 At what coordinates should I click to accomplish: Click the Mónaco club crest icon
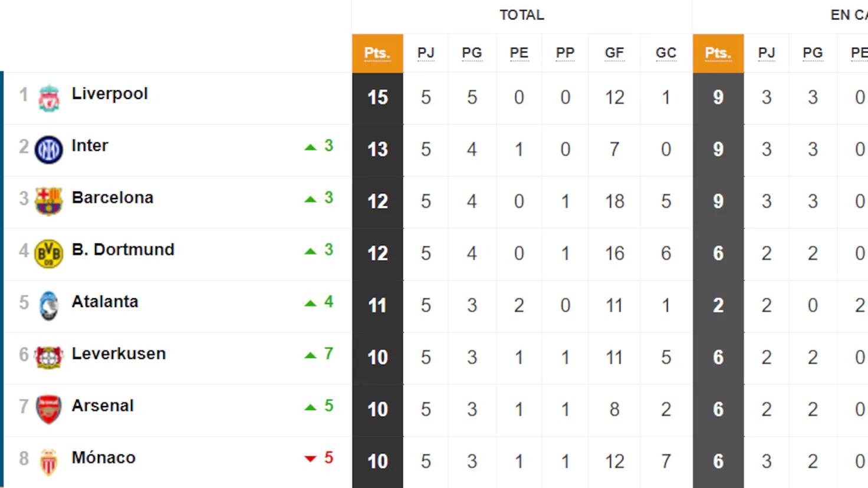pyautogui.click(x=49, y=461)
